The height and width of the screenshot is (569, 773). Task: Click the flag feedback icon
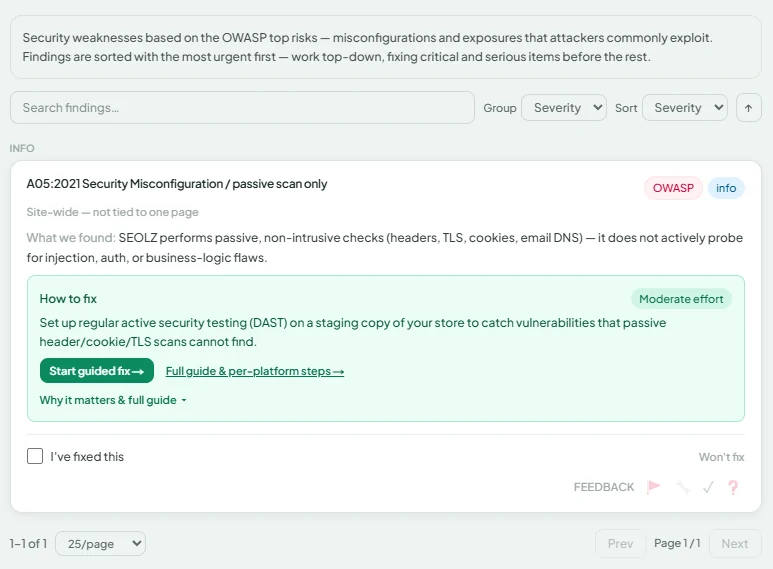(654, 487)
